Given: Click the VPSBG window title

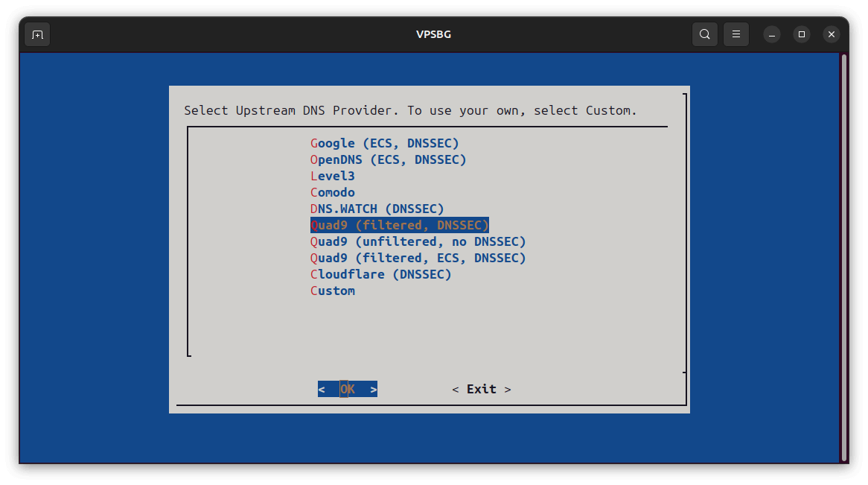Looking at the screenshot, I should [x=433, y=34].
